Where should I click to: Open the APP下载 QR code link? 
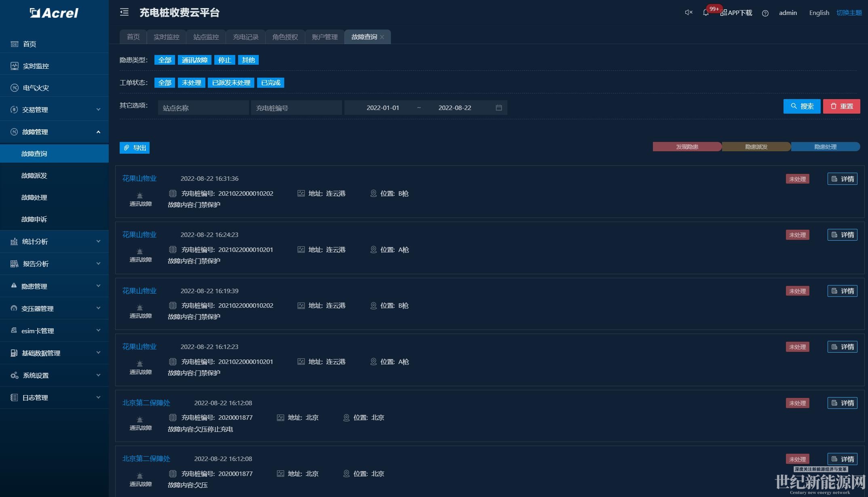pos(736,13)
